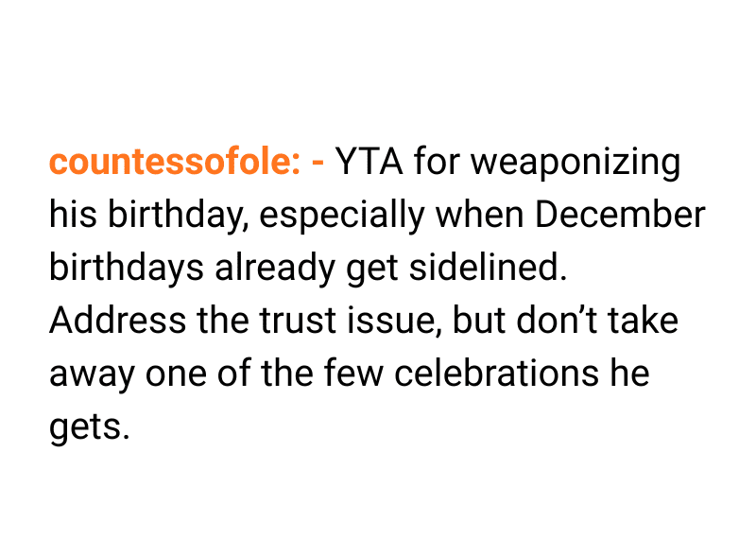756x539 pixels.
Task: Click the orange dash after the username
Action: pos(318,163)
